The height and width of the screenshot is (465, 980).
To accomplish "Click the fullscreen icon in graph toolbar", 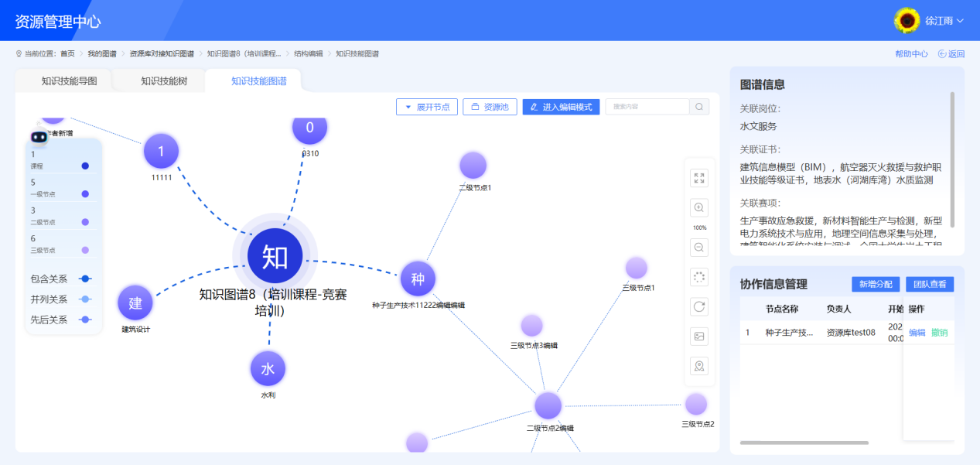I will pyautogui.click(x=699, y=178).
